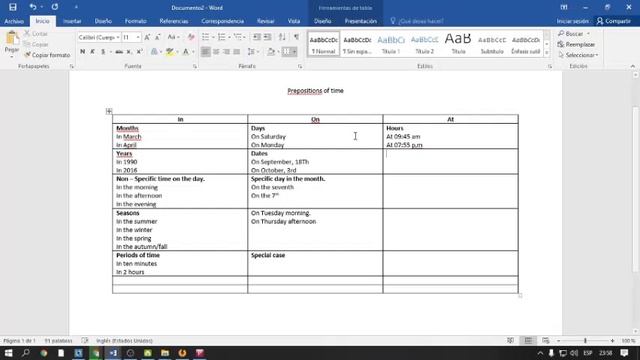Viewport: 640px width, 360px height.
Task: Open the Archivo tab
Action: tap(14, 21)
